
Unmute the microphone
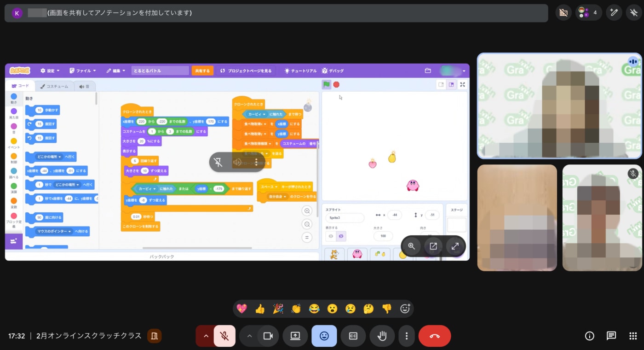point(224,336)
